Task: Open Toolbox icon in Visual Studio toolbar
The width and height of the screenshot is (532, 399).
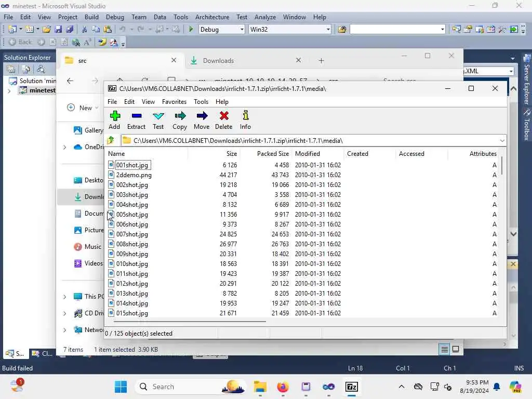Action: click(502, 30)
